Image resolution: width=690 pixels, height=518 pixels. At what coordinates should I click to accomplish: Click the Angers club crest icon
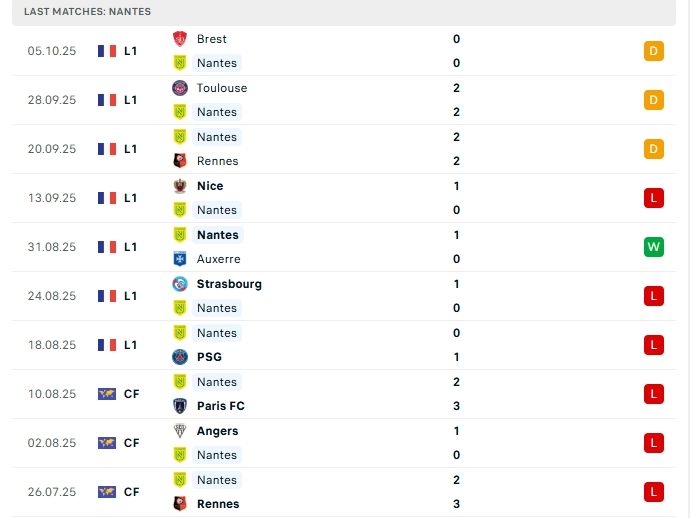pos(180,431)
